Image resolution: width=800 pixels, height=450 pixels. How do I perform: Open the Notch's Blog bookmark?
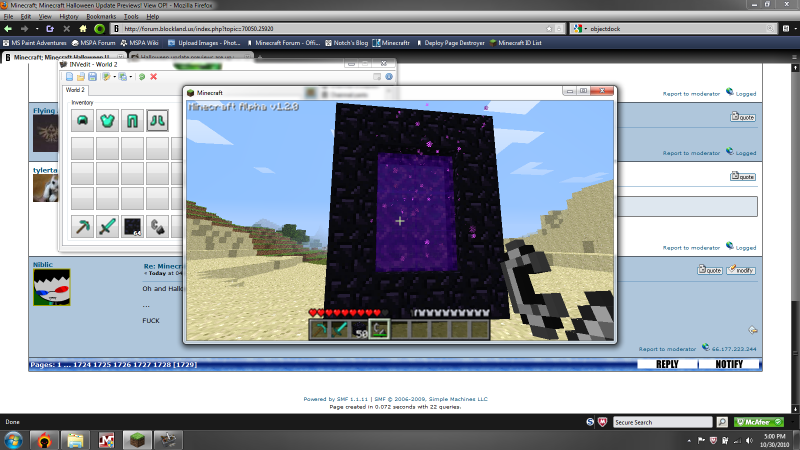(x=346, y=43)
